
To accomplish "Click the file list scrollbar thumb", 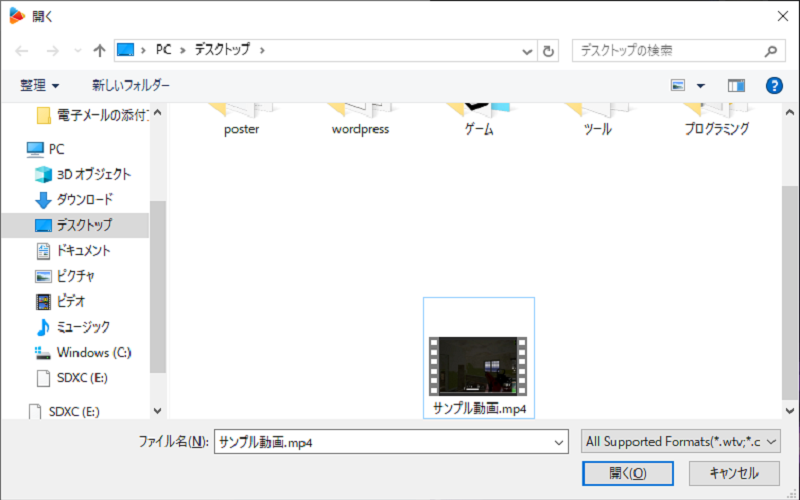I will [790, 293].
